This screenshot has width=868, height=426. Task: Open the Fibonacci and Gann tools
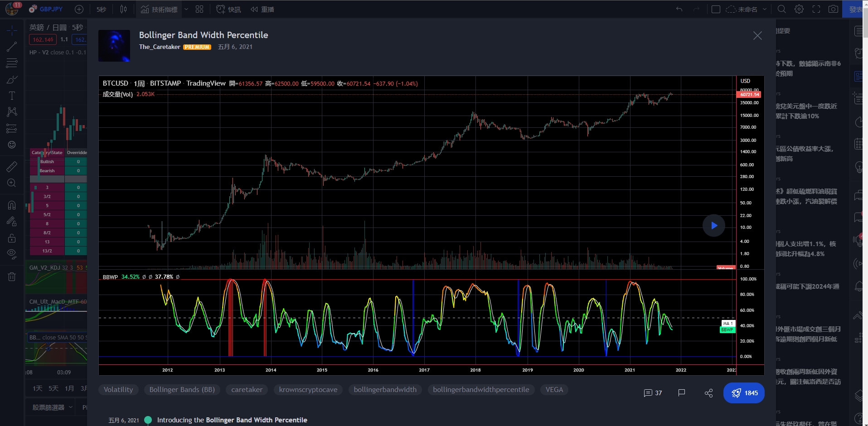12,63
